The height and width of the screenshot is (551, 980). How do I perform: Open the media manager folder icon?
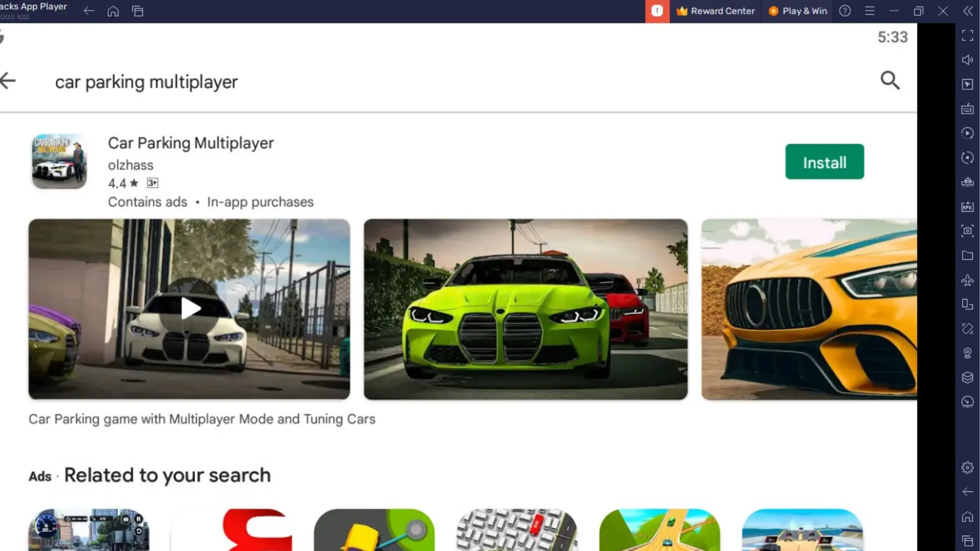coord(967,255)
